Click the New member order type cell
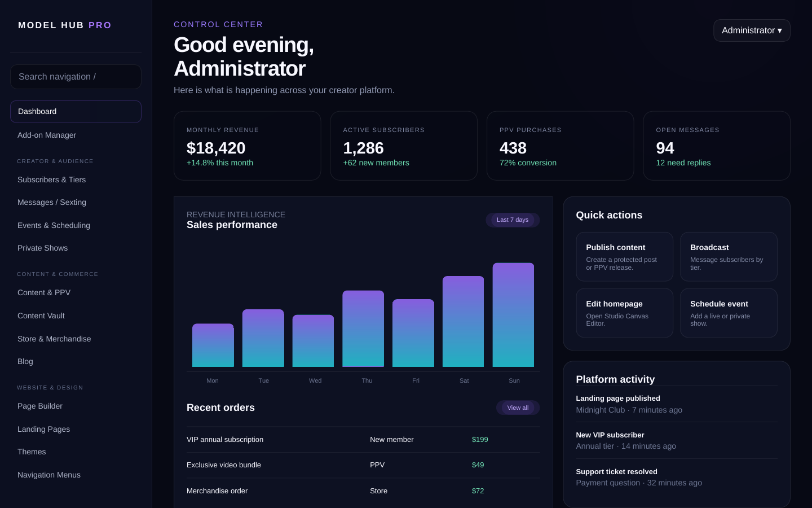Viewport: 812px width, 508px height. (392, 440)
